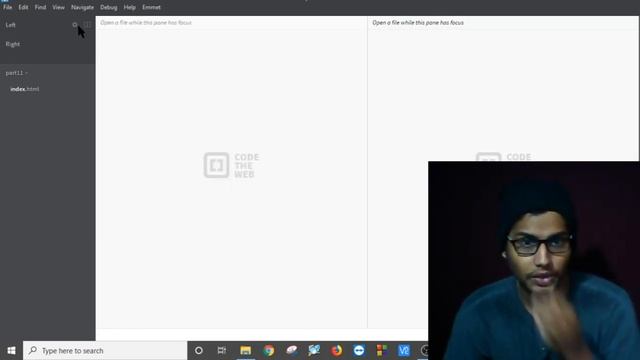This screenshot has height=360, width=640.
Task: Focus the left editor pane header
Action: (231, 22)
